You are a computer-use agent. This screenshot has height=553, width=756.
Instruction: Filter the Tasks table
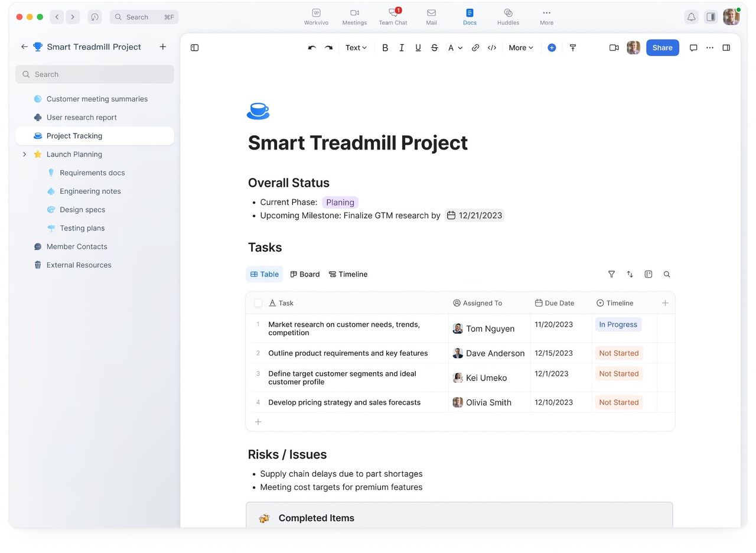point(611,274)
